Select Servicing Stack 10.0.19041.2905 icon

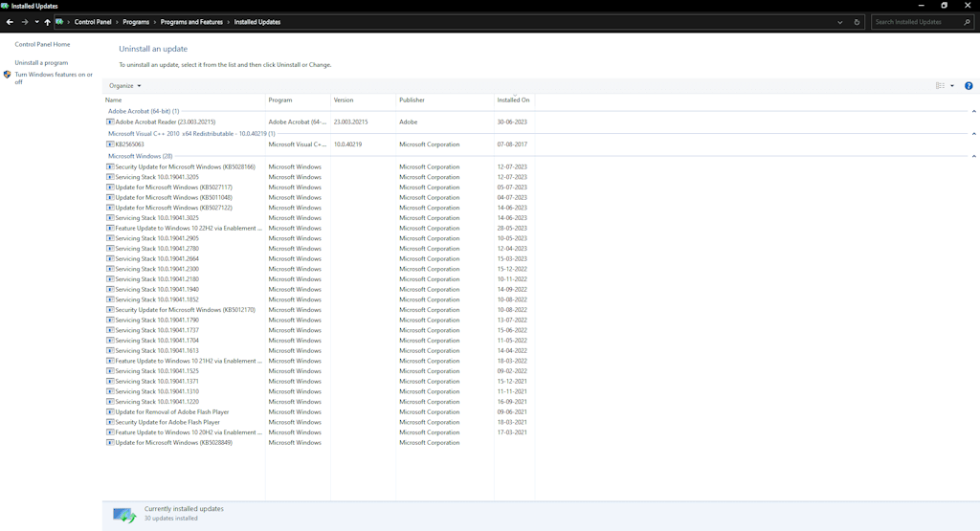[x=110, y=238]
